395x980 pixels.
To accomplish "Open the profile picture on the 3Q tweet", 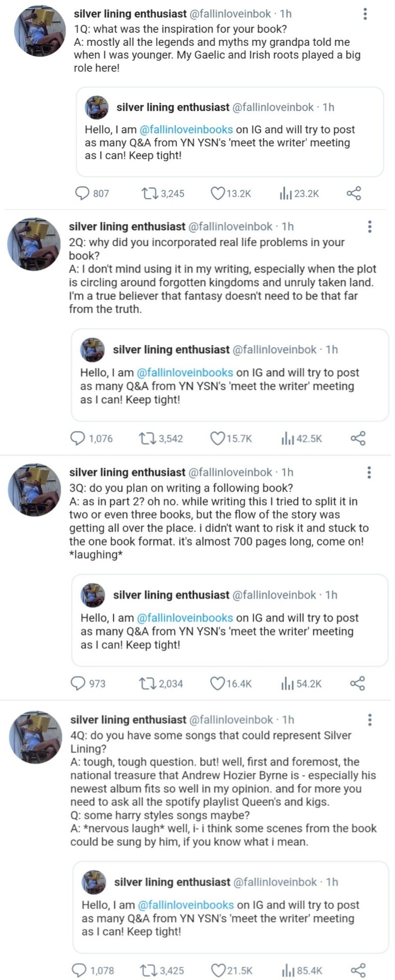I will coord(34,489).
